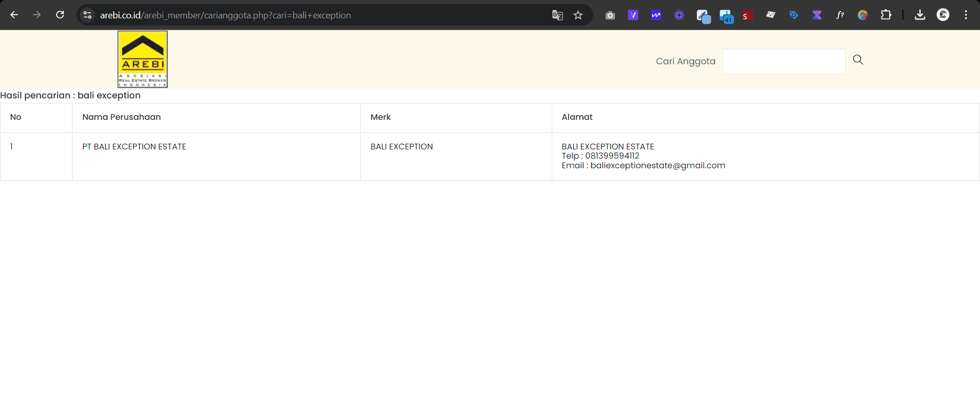
Task: Click Hasil pencarian : bali exception text
Action: (x=70, y=95)
